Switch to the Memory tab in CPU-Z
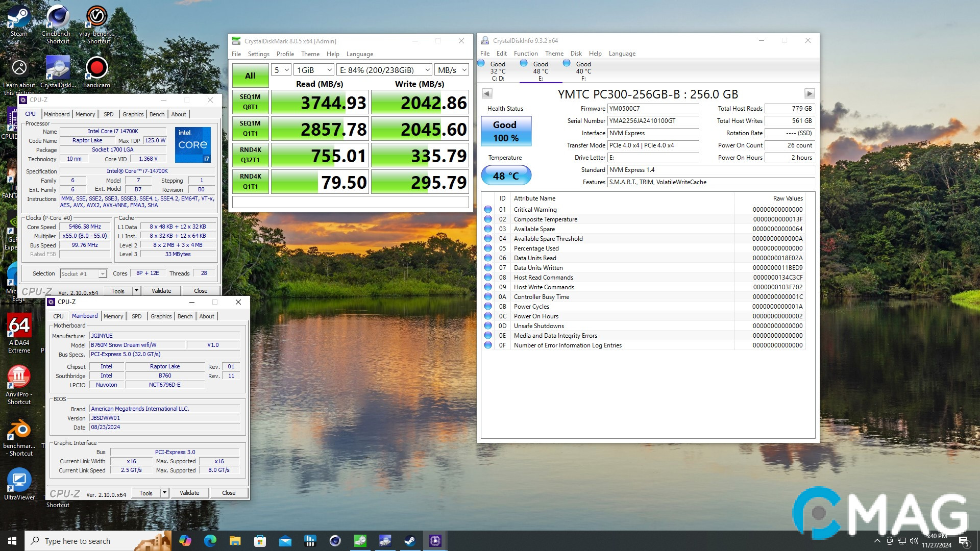Screen dimensions: 980x551 point(113,316)
